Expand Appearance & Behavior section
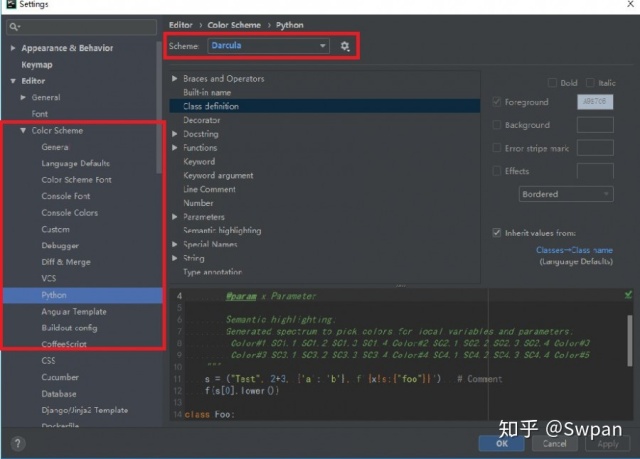This screenshot has height=459, width=640. click(x=13, y=48)
